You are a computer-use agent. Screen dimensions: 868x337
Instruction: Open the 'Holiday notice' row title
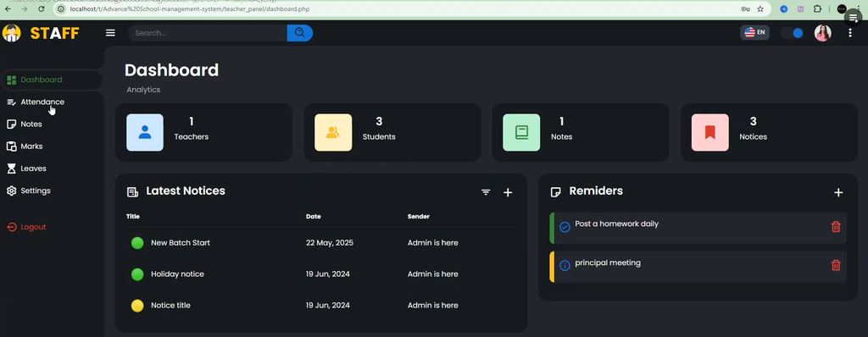click(178, 273)
